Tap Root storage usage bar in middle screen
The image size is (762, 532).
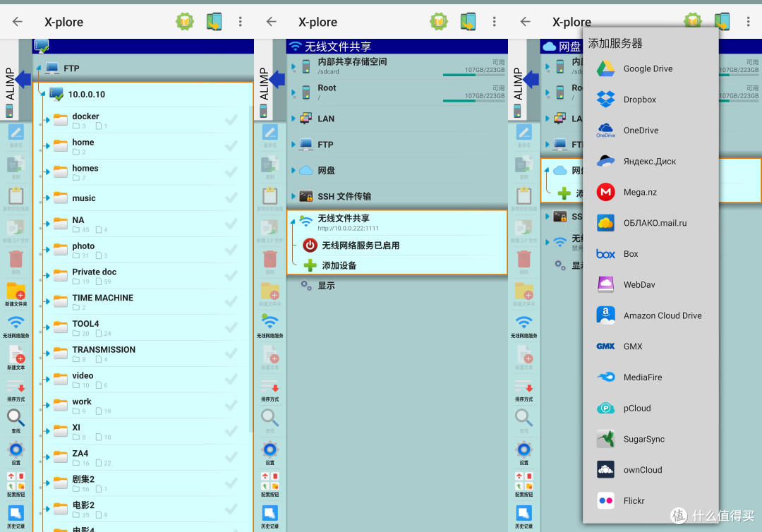[x=473, y=101]
